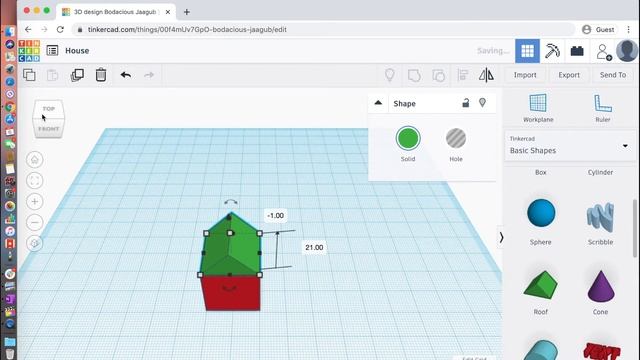
Task: Zoom out with the minus button
Action: point(35,222)
